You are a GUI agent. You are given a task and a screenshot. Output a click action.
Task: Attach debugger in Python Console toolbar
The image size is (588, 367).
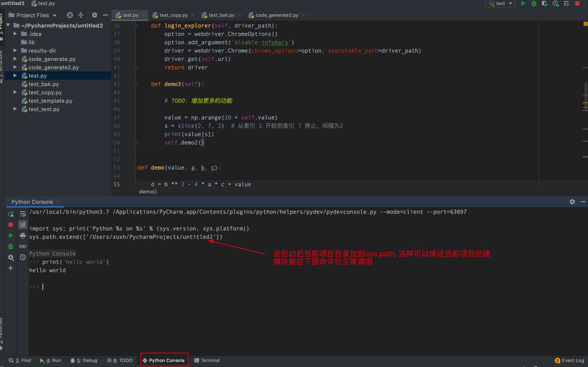(x=11, y=246)
